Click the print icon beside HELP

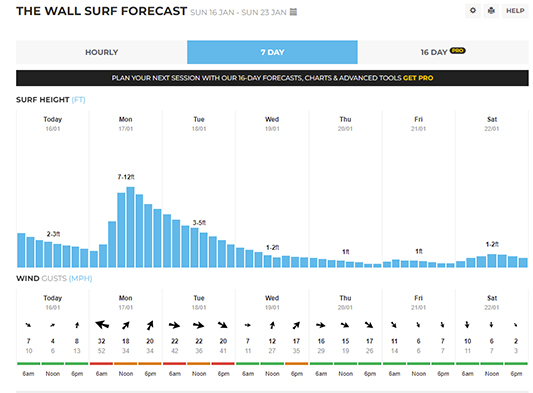(x=491, y=11)
